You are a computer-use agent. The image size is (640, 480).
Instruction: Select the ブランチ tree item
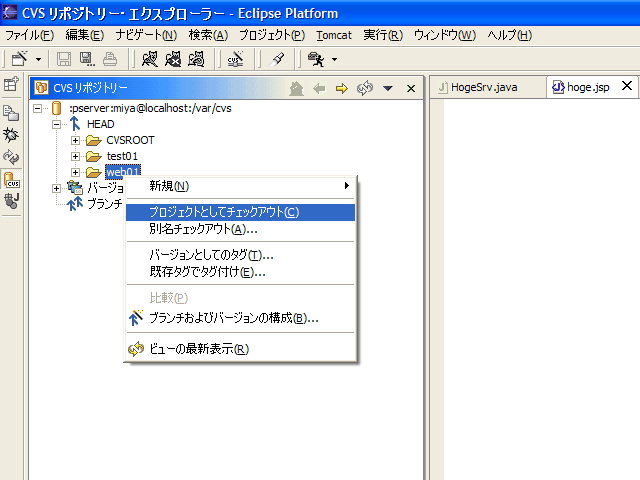click(104, 204)
